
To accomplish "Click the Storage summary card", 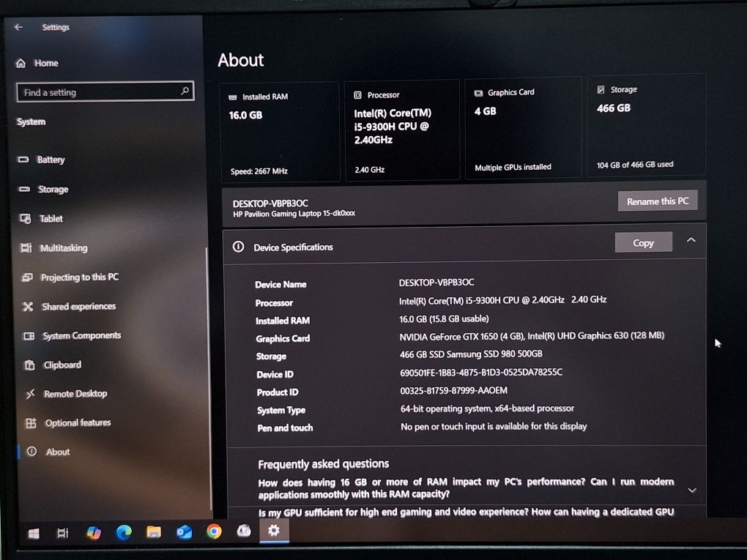I will [647, 125].
